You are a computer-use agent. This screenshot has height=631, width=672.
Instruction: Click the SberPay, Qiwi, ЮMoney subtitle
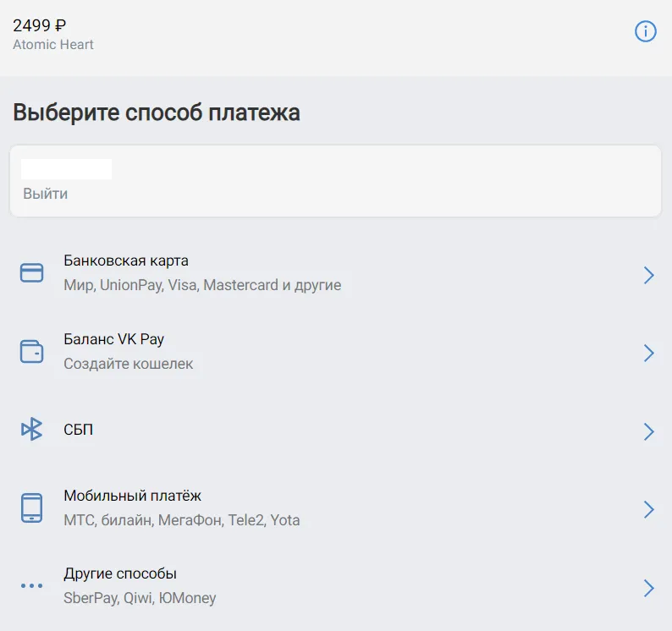tap(140, 598)
